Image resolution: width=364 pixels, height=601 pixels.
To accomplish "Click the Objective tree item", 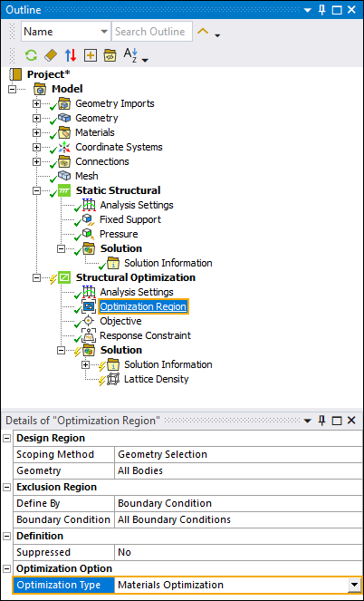I will pyautogui.click(x=120, y=321).
